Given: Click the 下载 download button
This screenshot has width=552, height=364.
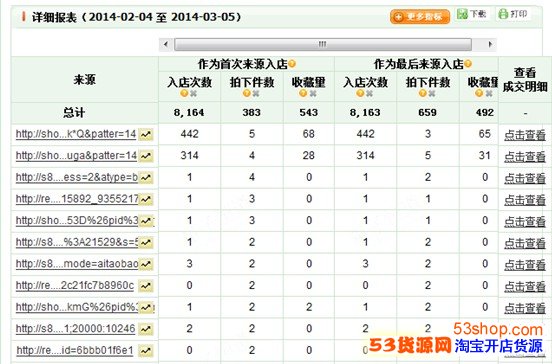Looking at the screenshot, I should [x=472, y=14].
